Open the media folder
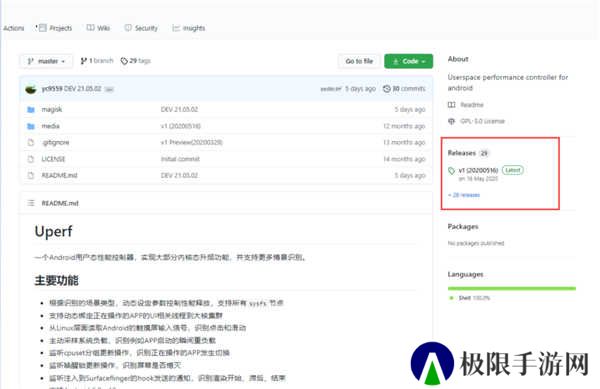The width and height of the screenshot is (600, 389). click(x=51, y=126)
